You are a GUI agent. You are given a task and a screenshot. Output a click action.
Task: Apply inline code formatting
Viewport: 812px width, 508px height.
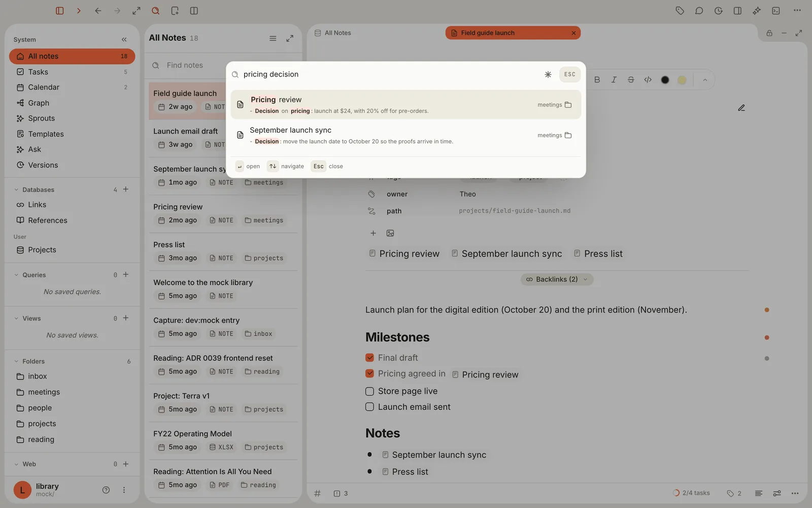pyautogui.click(x=648, y=80)
